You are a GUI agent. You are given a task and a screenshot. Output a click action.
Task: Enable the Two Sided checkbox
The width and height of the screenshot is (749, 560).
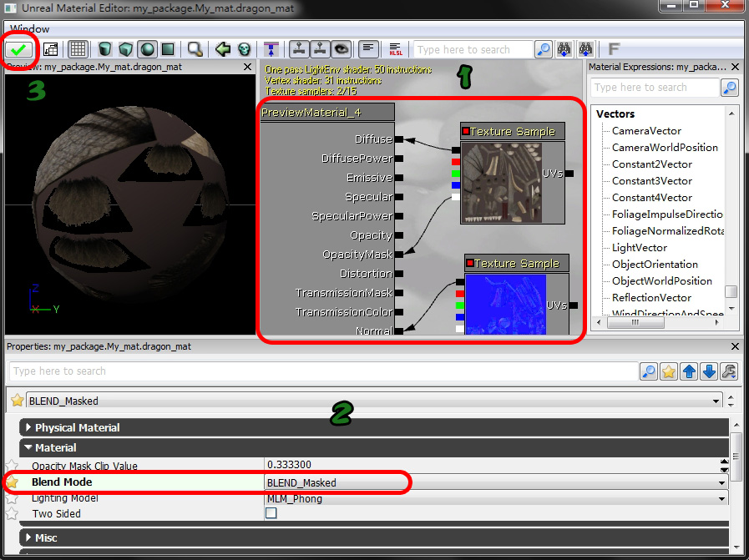tap(271, 514)
